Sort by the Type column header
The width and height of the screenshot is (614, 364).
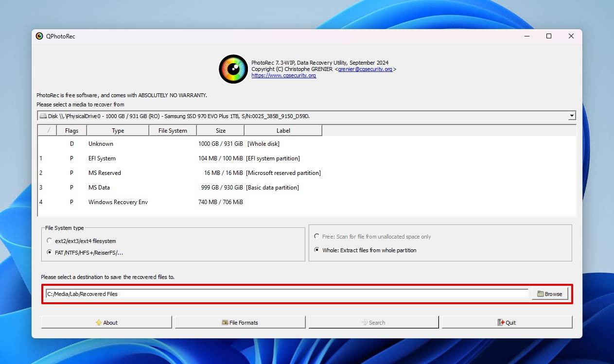coord(118,130)
